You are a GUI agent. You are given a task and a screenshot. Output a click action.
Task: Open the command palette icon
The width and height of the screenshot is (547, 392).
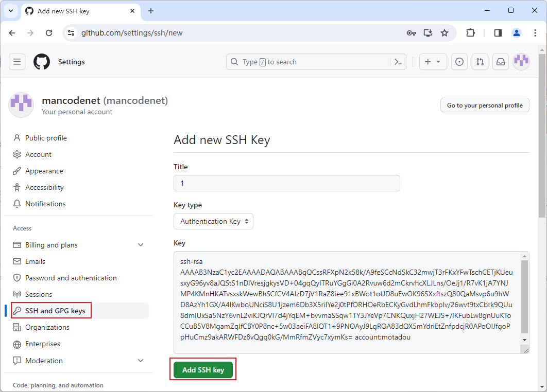click(398, 62)
